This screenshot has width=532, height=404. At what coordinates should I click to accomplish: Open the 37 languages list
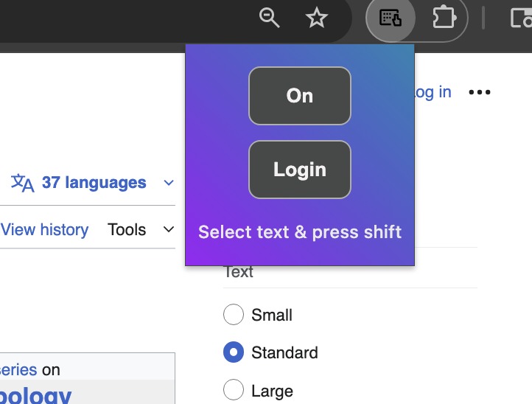94,183
